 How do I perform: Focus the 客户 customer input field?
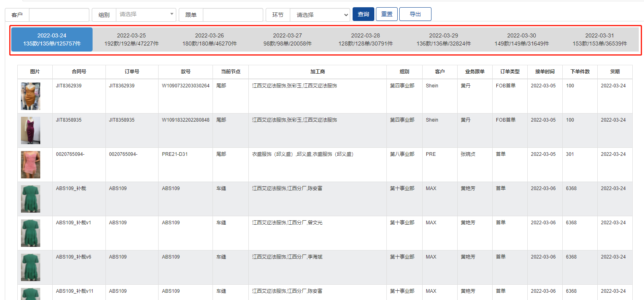[x=59, y=15]
